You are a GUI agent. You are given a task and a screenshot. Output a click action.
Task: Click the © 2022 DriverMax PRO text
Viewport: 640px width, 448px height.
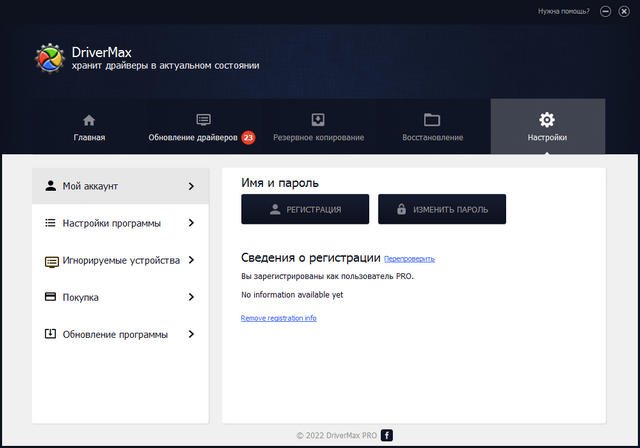click(x=336, y=435)
